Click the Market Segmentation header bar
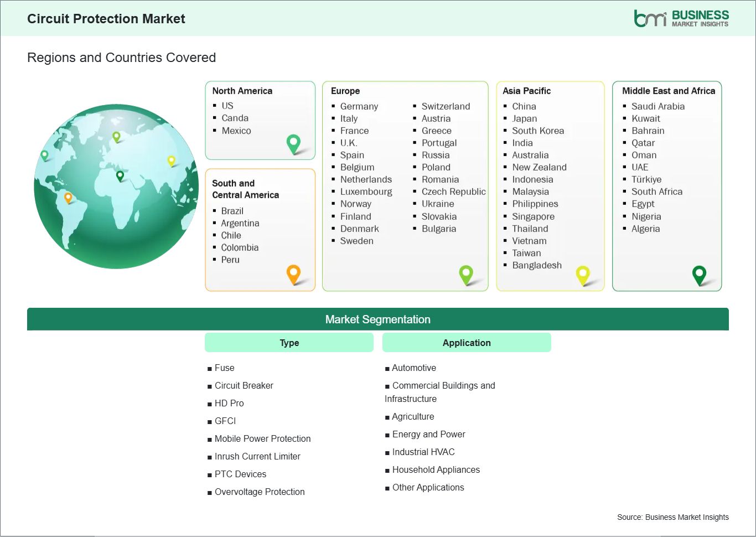 tap(377, 319)
